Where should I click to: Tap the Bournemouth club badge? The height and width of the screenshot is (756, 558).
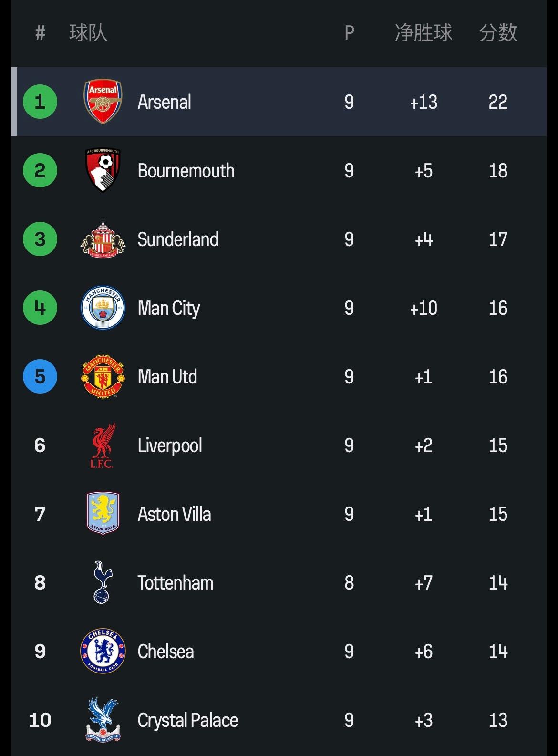coord(103,170)
